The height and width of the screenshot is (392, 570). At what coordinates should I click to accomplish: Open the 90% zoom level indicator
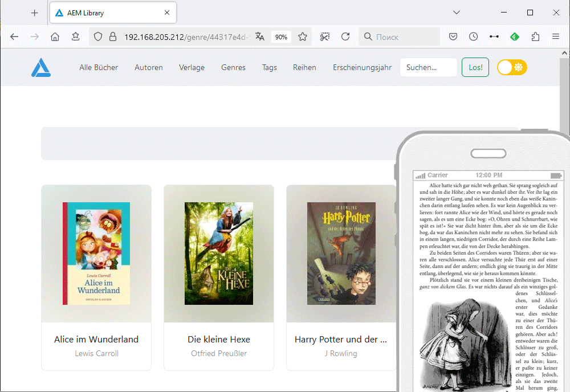(x=281, y=37)
